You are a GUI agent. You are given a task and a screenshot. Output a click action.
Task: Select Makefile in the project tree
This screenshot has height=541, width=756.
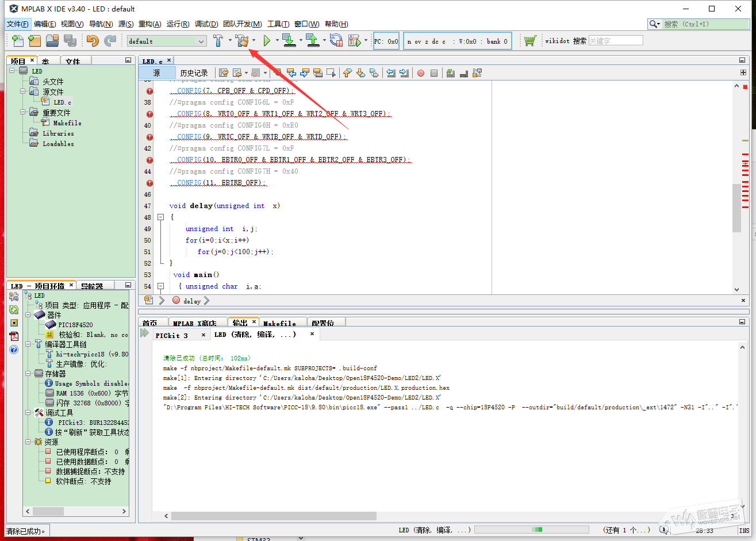click(67, 123)
